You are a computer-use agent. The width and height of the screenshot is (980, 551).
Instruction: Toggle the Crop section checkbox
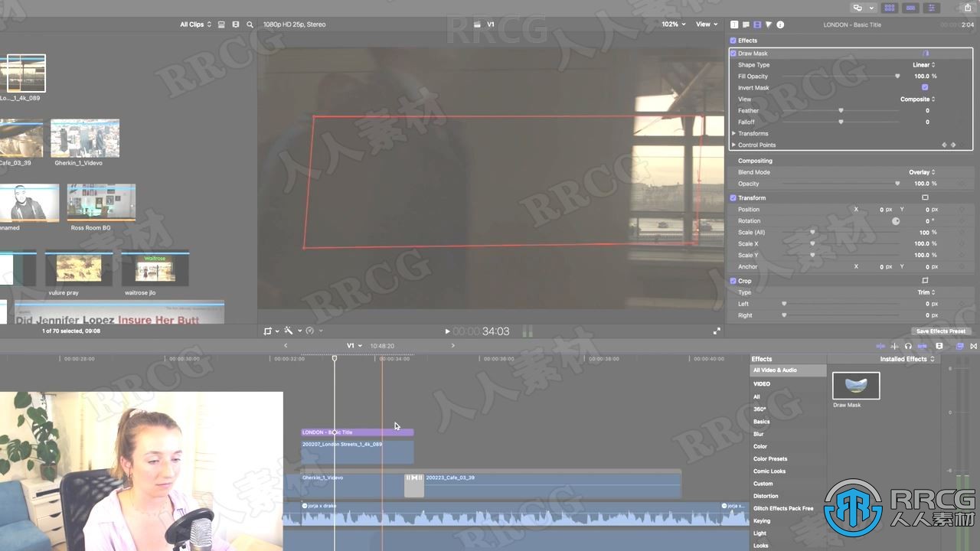(x=733, y=281)
